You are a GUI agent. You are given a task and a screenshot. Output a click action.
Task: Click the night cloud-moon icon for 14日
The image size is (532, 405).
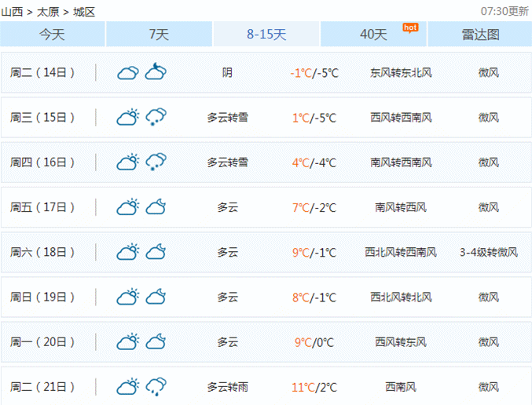pos(156,71)
